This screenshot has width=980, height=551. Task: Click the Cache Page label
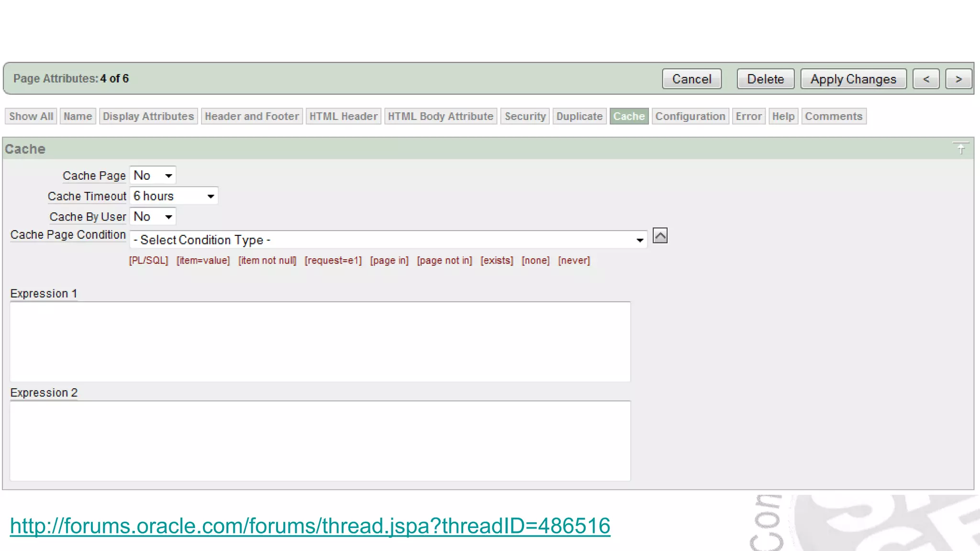pyautogui.click(x=94, y=176)
